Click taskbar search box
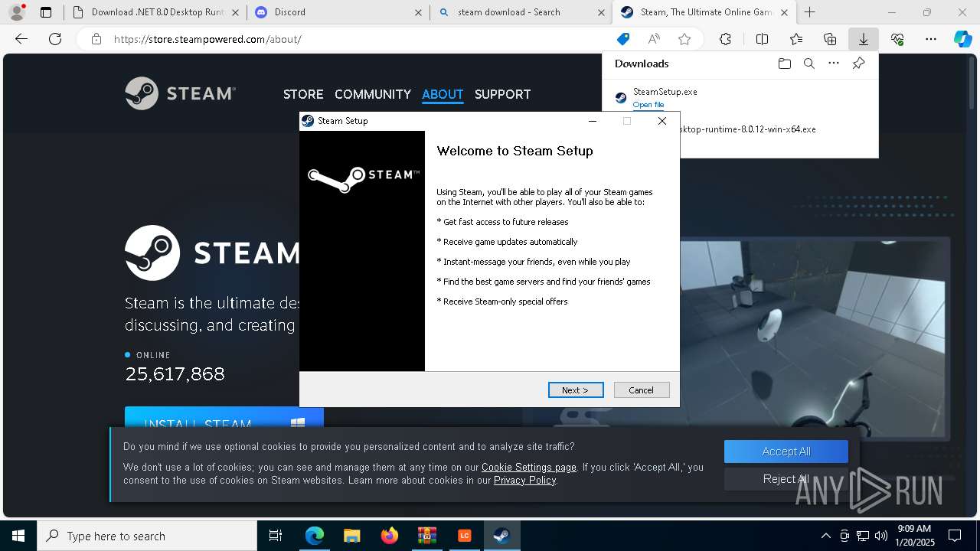This screenshot has width=980, height=551. pyautogui.click(x=147, y=536)
